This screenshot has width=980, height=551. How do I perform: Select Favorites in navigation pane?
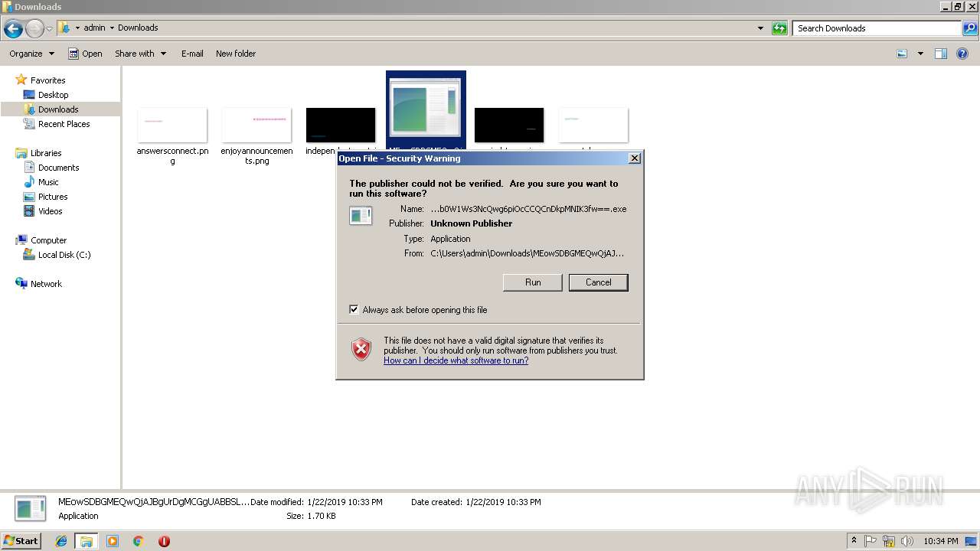[47, 80]
